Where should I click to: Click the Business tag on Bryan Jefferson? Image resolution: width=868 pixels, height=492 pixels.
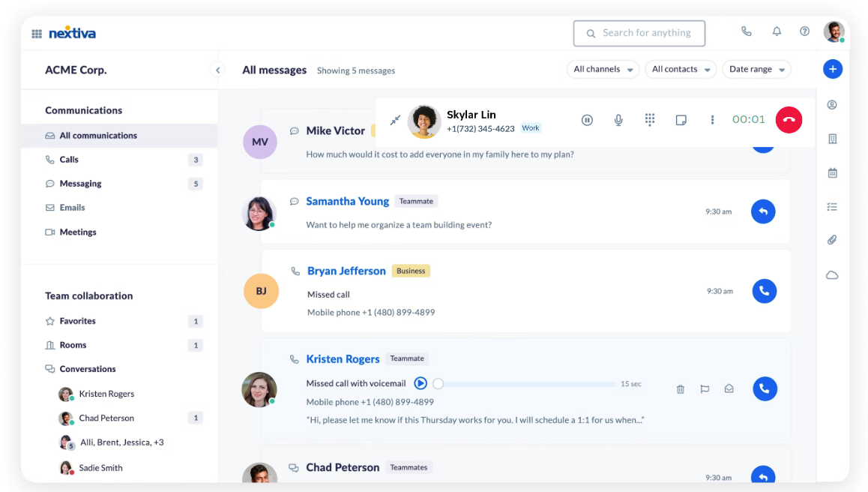[x=411, y=271]
